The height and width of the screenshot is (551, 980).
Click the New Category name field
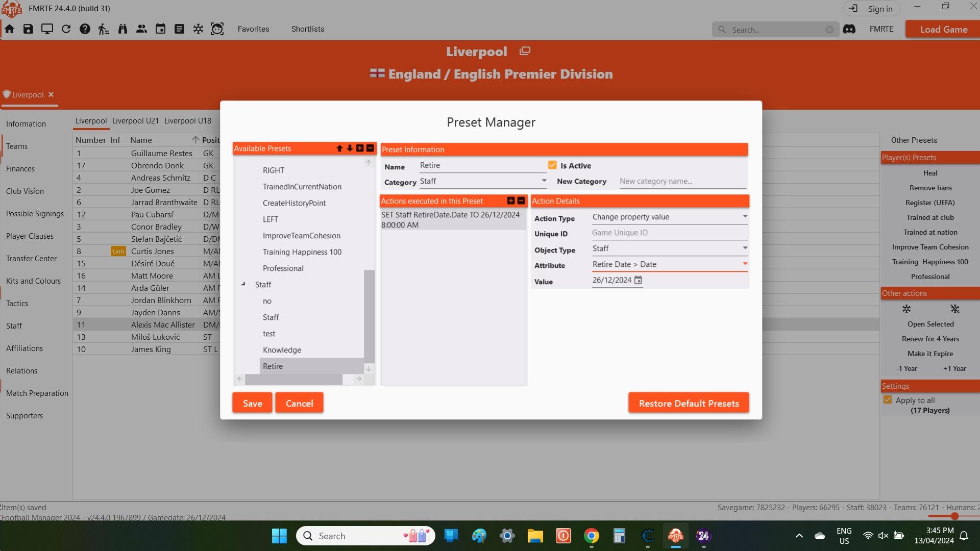[x=682, y=181]
